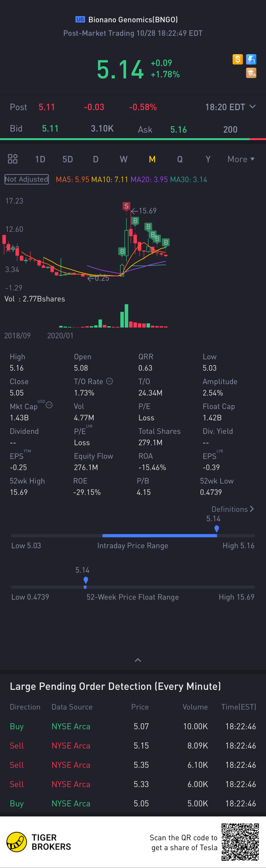Image resolution: width=266 pixels, height=868 pixels.
Task: Select the W weekly chart tab
Action: tap(124, 159)
